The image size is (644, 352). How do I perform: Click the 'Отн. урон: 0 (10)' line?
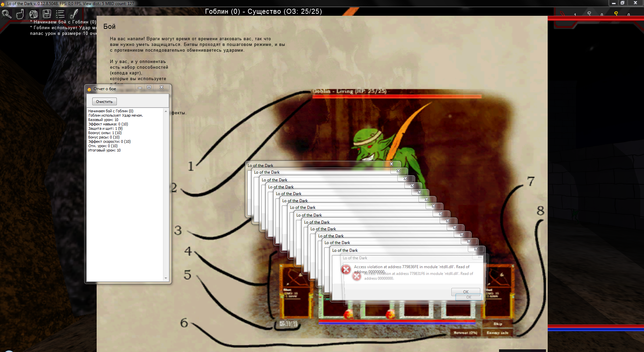click(x=103, y=146)
